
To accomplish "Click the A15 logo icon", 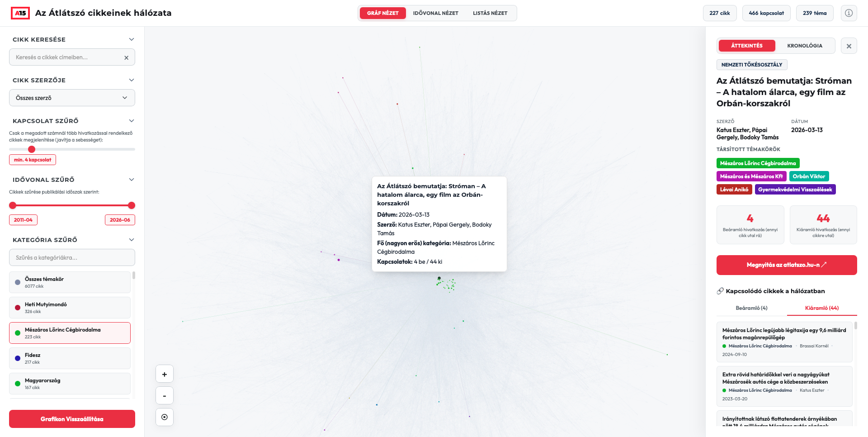I will (x=20, y=13).
